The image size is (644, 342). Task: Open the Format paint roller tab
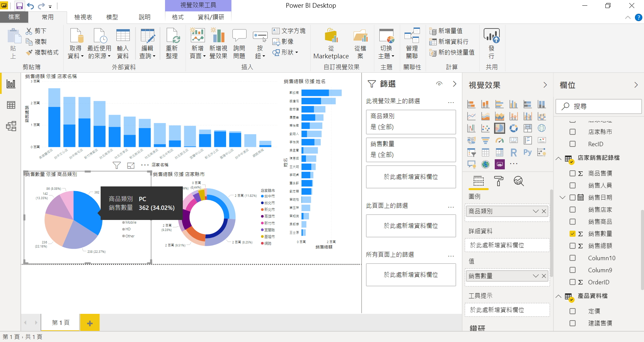pyautogui.click(x=499, y=181)
